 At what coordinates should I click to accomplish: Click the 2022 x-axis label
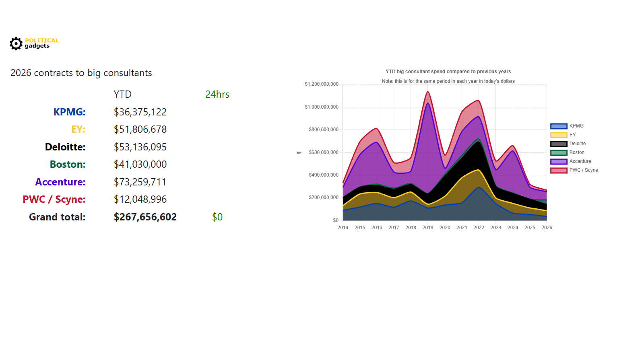pyautogui.click(x=479, y=228)
